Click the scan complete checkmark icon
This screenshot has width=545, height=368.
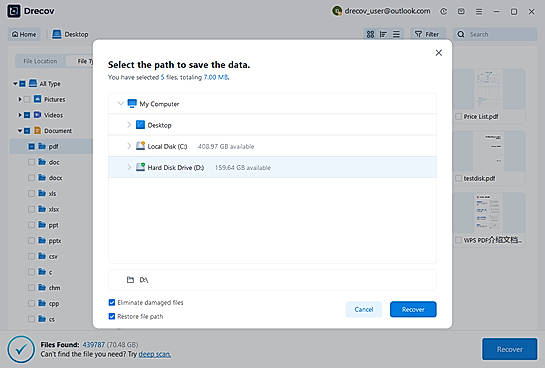[21, 349]
